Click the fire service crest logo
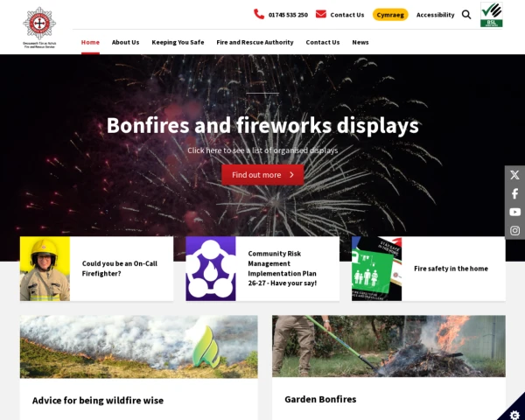This screenshot has width=525, height=420. click(39, 27)
